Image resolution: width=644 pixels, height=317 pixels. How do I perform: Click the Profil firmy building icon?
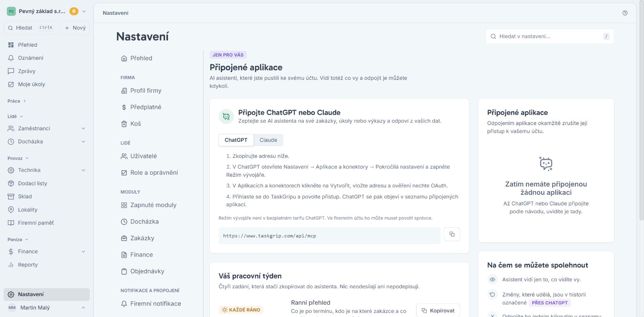[124, 91]
